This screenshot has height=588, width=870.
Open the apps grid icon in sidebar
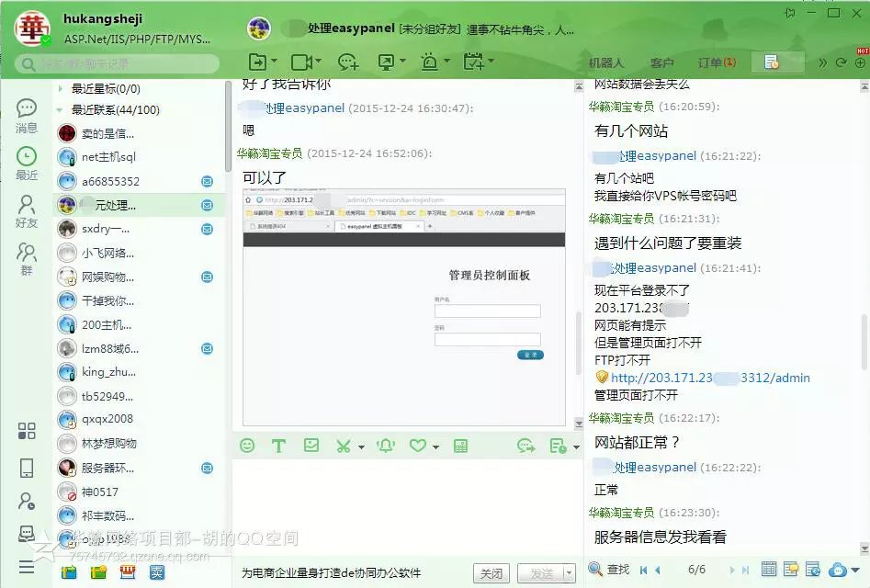pyautogui.click(x=27, y=431)
